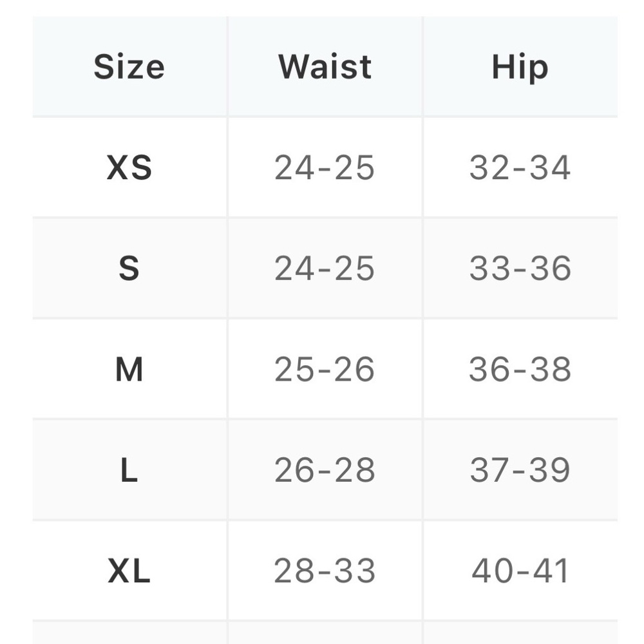
Task: Click the cut-off cell below 40-41
Action: coord(520,633)
